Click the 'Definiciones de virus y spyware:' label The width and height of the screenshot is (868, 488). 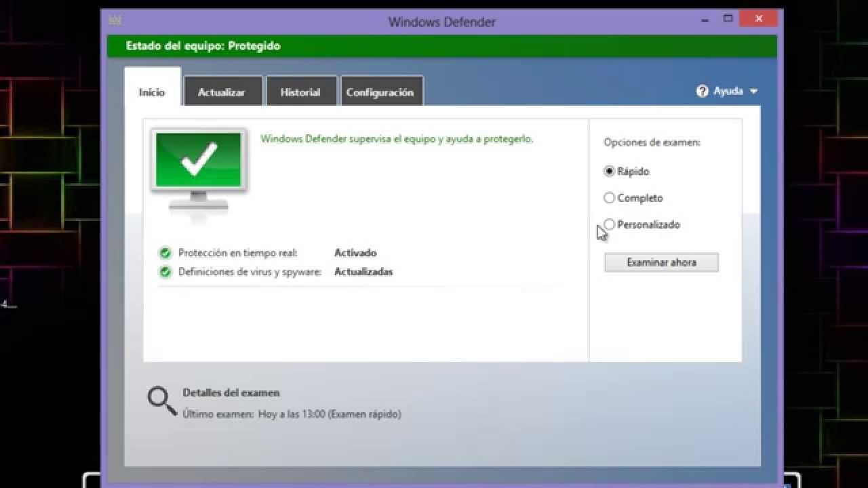tap(250, 272)
